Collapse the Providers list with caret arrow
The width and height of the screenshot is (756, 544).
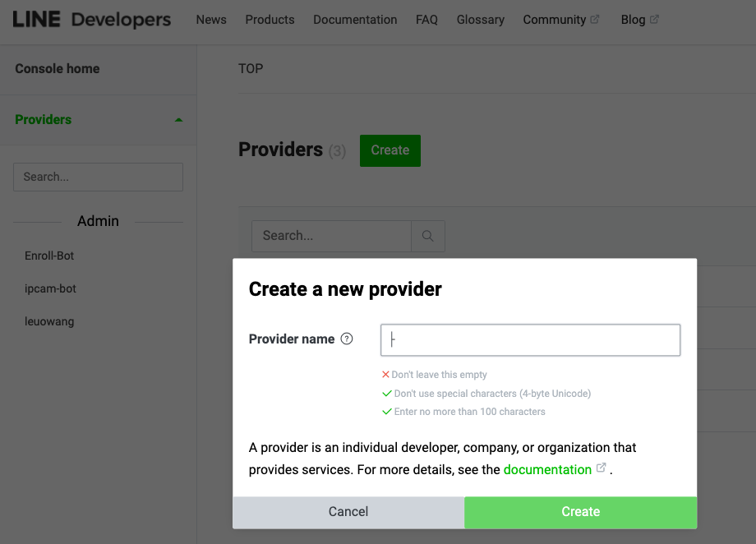click(178, 120)
